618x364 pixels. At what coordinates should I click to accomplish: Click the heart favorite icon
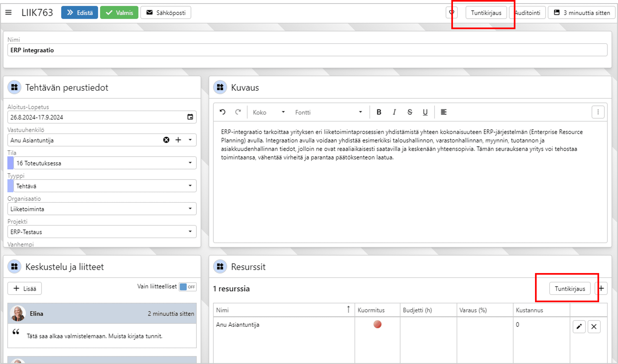click(x=452, y=13)
